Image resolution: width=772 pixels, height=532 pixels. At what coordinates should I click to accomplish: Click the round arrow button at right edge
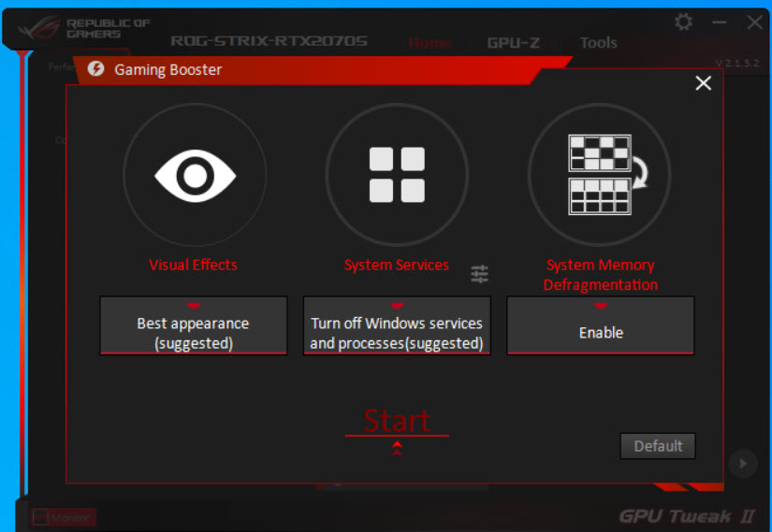(x=742, y=463)
